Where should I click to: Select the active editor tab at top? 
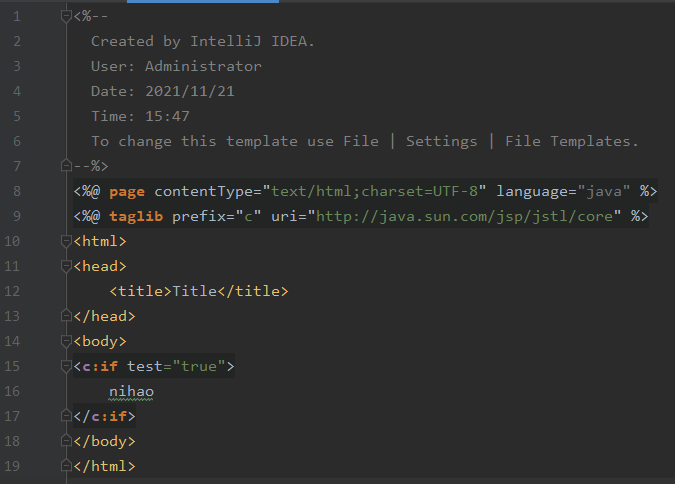pos(203,2)
